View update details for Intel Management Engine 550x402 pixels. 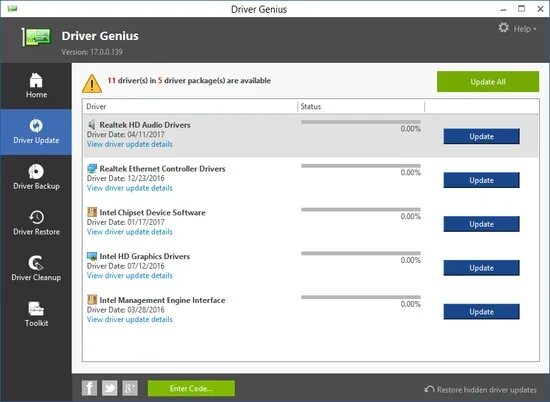[130, 320]
